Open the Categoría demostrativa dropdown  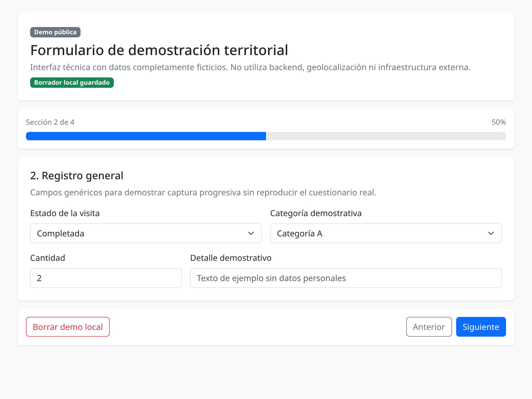click(x=386, y=233)
